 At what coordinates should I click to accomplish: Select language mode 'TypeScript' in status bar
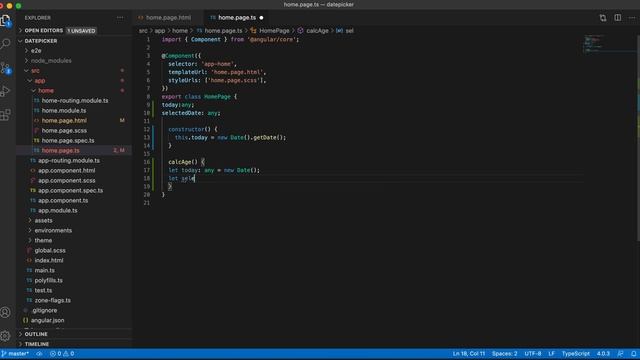pyautogui.click(x=576, y=353)
